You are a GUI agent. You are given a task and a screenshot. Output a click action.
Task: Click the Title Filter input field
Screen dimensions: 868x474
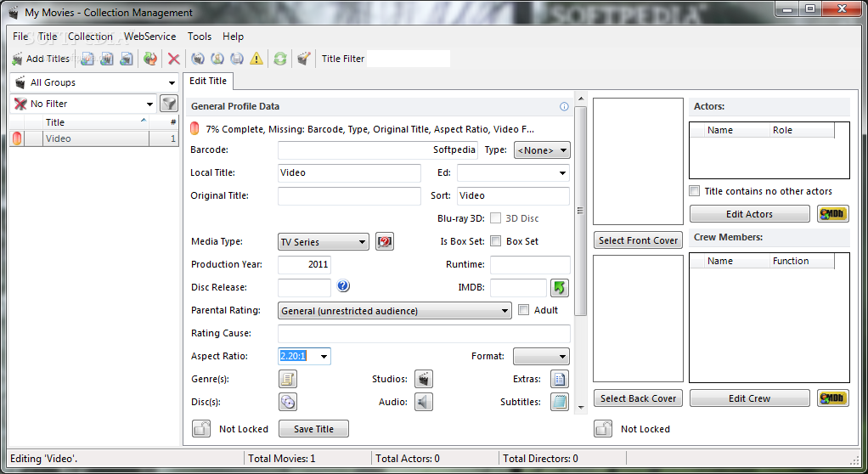[x=409, y=59]
